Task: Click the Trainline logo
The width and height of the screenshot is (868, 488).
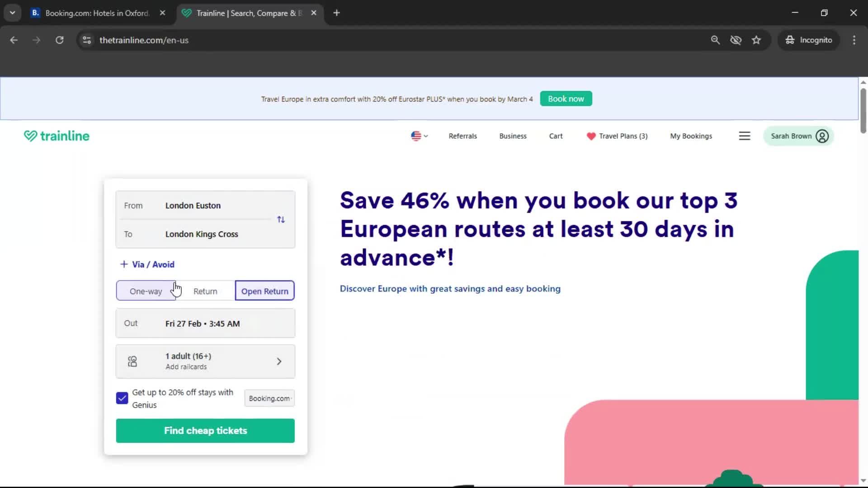Action: tap(56, 136)
